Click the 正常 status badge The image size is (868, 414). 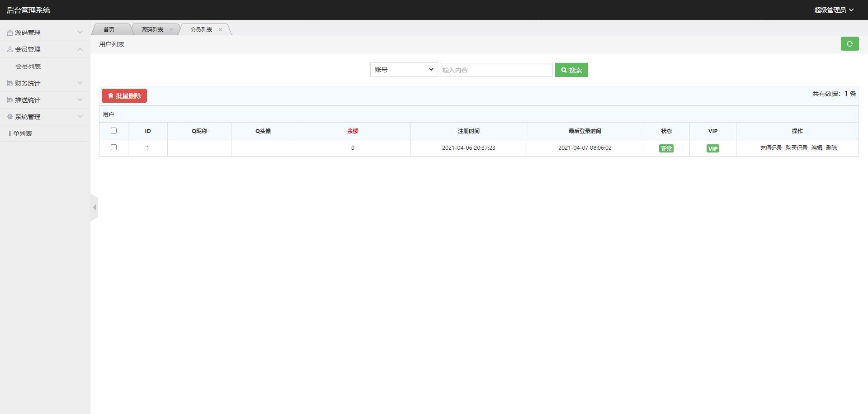666,148
